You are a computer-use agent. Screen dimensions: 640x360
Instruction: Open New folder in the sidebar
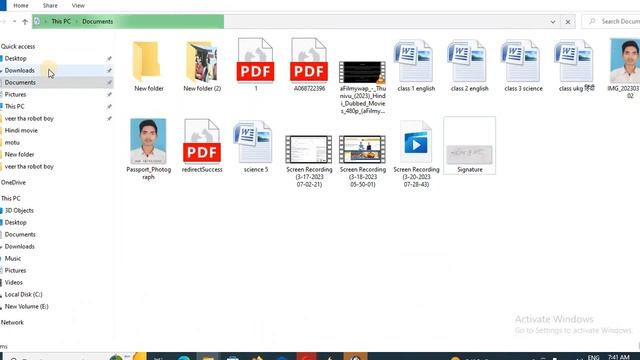[x=19, y=154]
